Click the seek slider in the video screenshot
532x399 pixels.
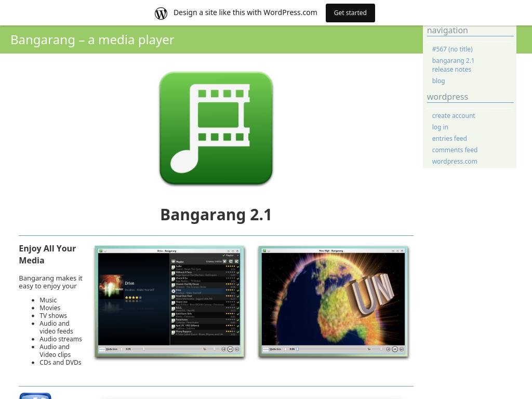(332, 349)
